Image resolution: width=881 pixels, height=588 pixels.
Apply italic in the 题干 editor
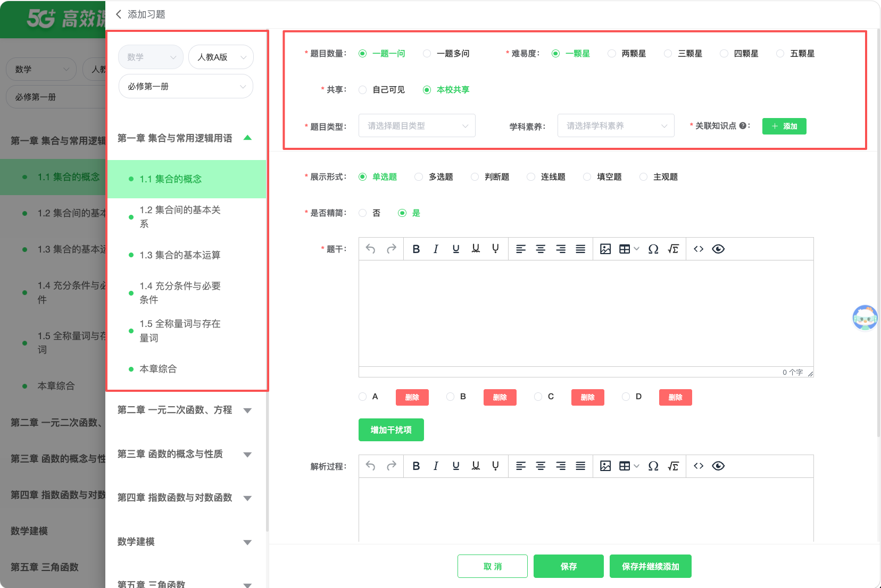click(x=436, y=249)
